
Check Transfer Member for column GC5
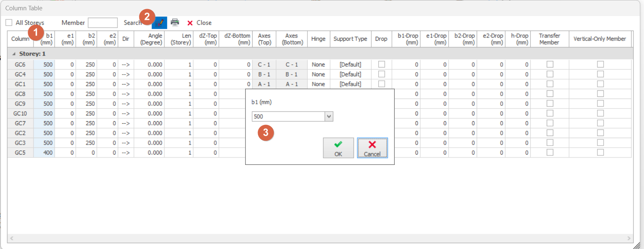click(x=550, y=153)
